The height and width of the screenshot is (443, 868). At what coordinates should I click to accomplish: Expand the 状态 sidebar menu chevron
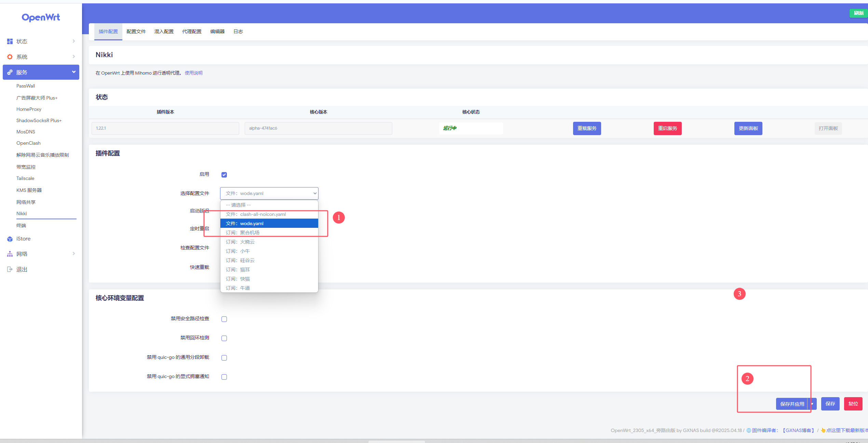[73, 41]
